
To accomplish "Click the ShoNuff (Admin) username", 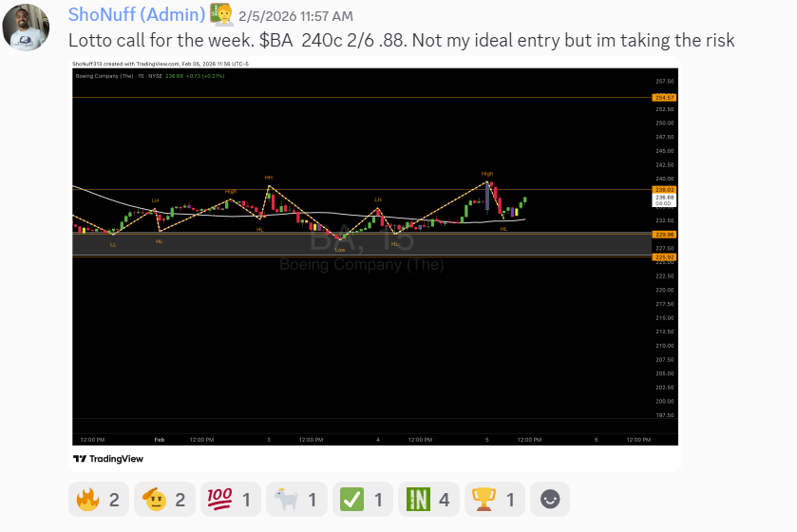I will coord(137,15).
